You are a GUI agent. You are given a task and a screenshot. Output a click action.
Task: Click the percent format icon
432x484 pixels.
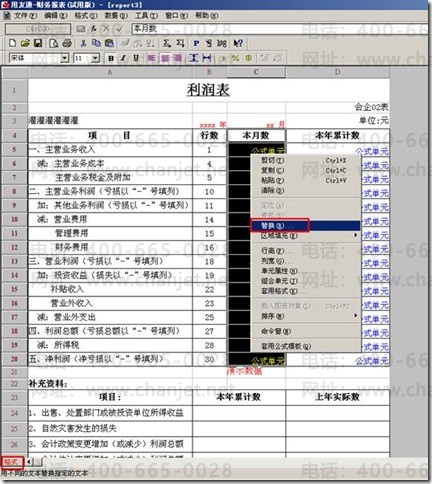[235, 58]
